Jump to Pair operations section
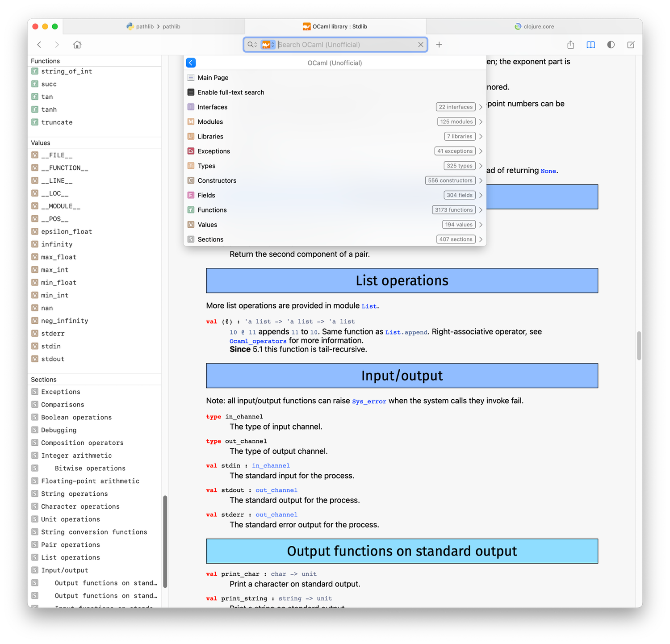 71,545
